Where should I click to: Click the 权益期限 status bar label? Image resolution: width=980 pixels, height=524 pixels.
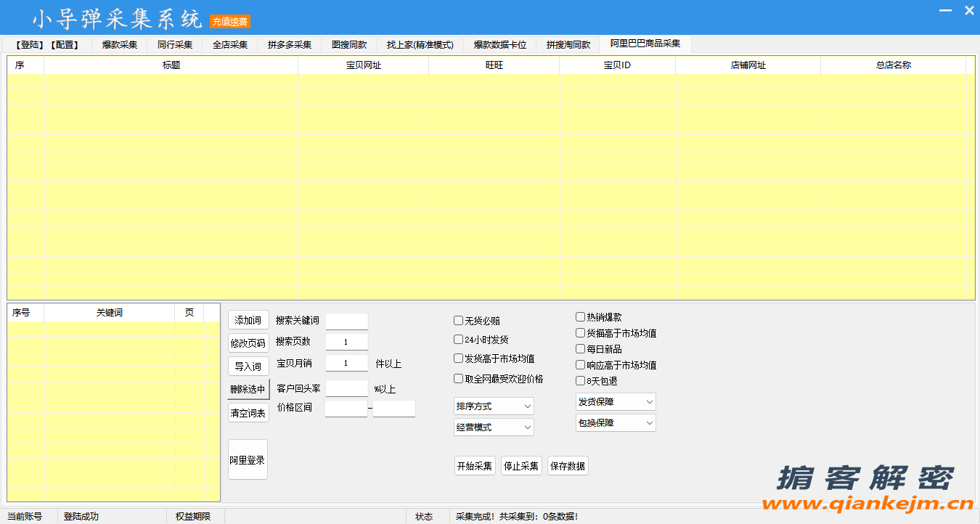point(193,517)
